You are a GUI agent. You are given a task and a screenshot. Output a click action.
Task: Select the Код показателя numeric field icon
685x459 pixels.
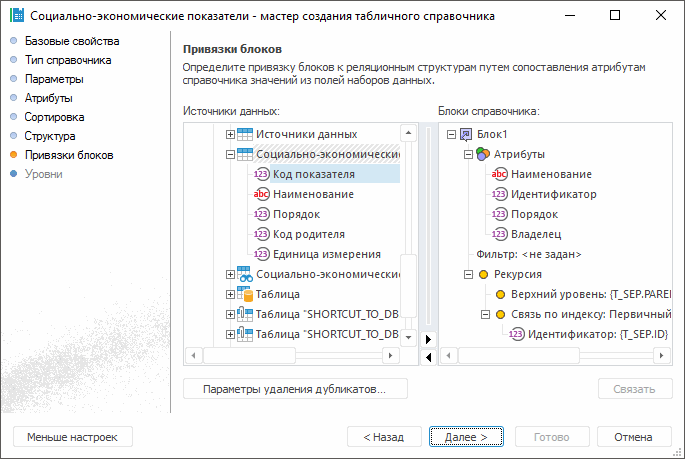[x=262, y=174]
